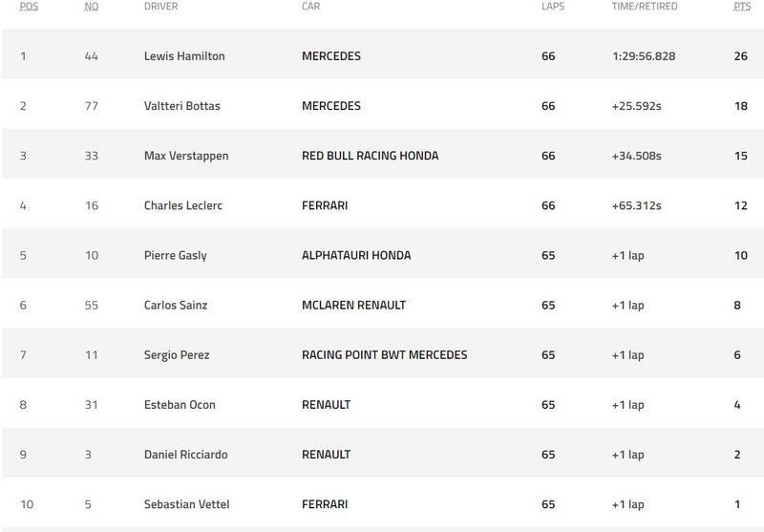The width and height of the screenshot is (764, 532).
Task: Open Sergio Perez driver link
Action: [176, 355]
